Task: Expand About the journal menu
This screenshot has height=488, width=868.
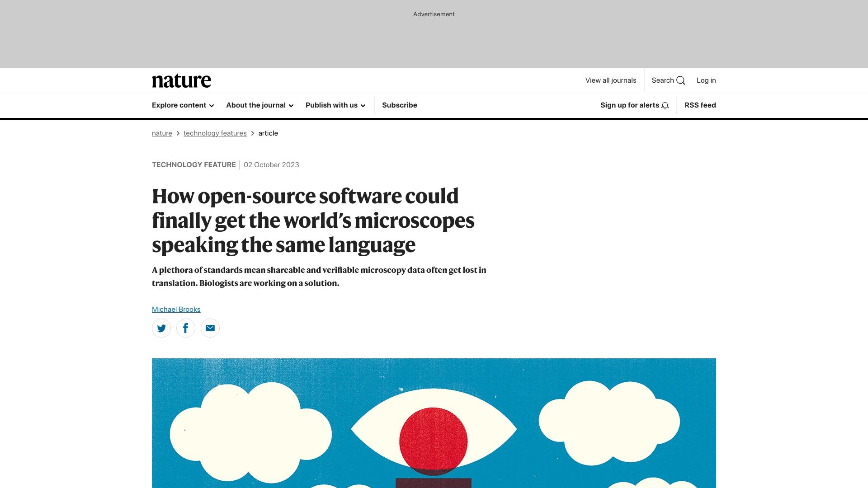Action: point(260,105)
